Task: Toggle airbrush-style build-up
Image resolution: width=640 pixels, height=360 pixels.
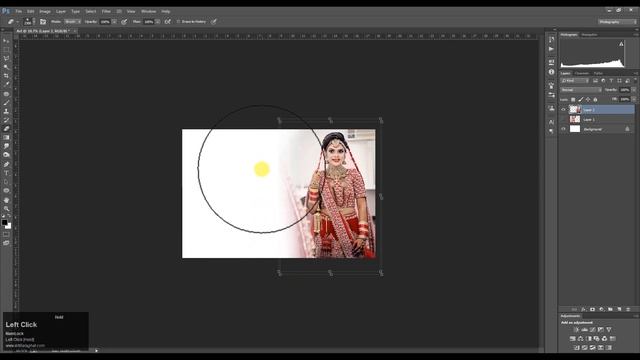Action: pos(168,22)
